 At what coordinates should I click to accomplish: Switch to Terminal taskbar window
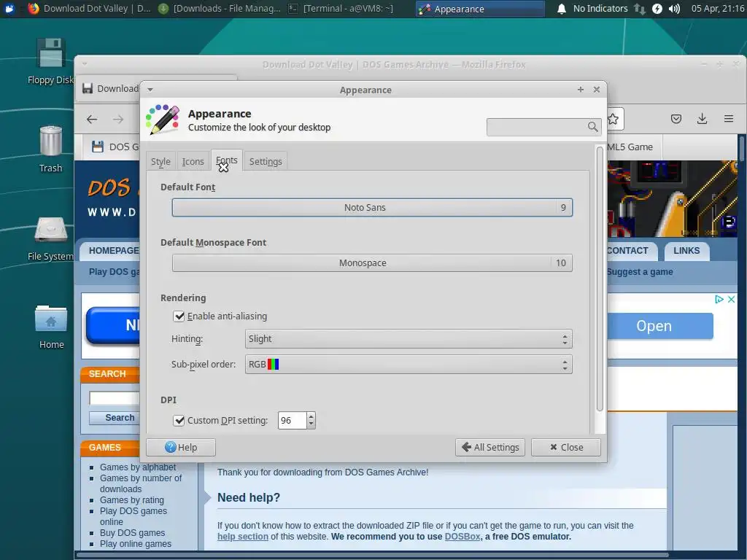coord(341,9)
